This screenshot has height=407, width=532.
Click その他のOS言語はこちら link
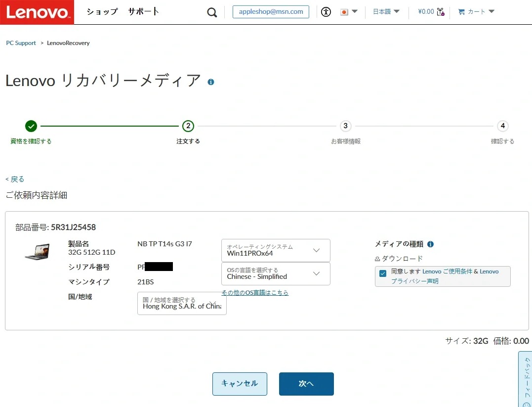(x=255, y=293)
